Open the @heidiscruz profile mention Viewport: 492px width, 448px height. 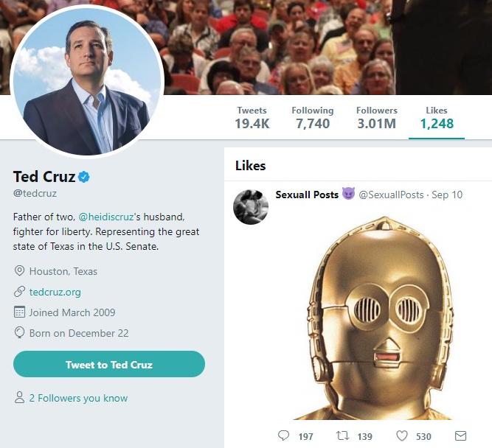106,218
